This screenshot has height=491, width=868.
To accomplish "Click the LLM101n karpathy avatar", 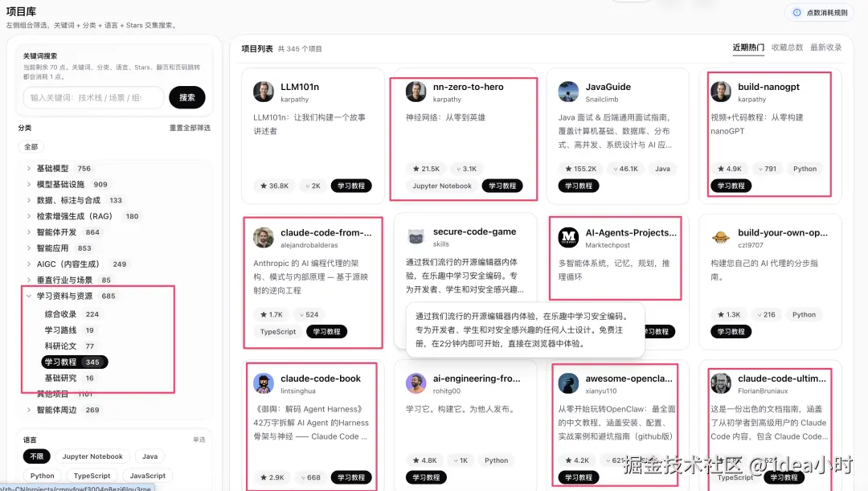I will [264, 92].
